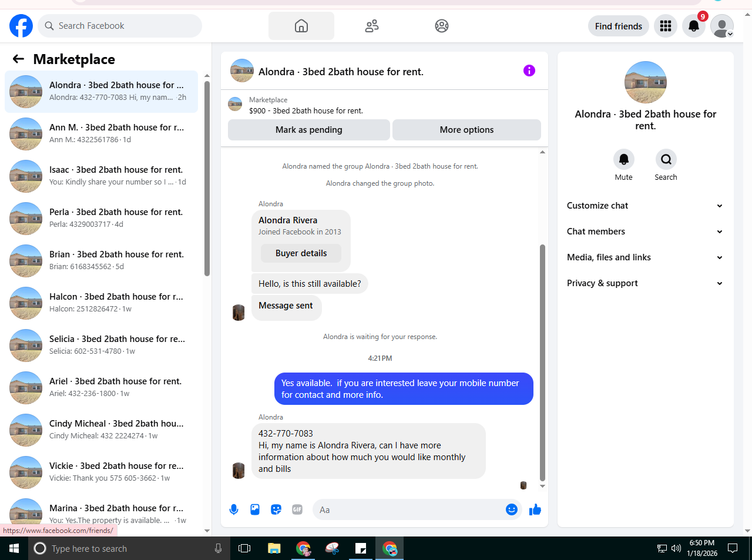752x560 pixels.
Task: Open conversation info purple icon
Action: 529,71
